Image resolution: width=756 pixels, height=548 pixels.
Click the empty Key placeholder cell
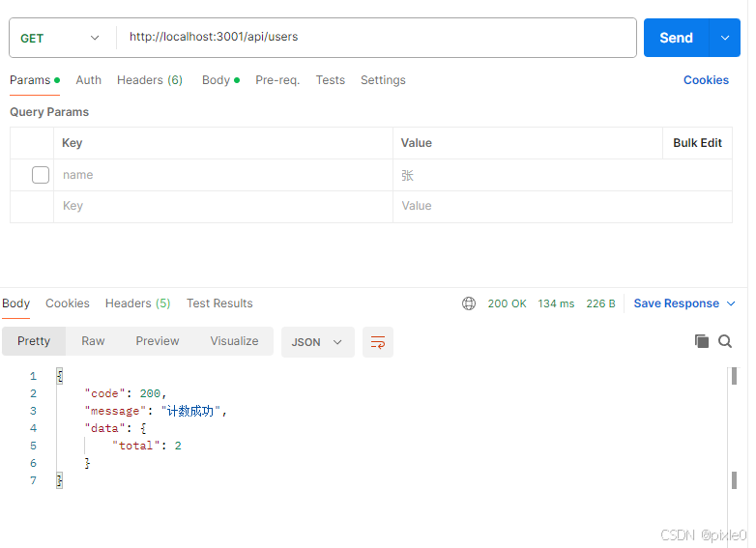coord(223,206)
